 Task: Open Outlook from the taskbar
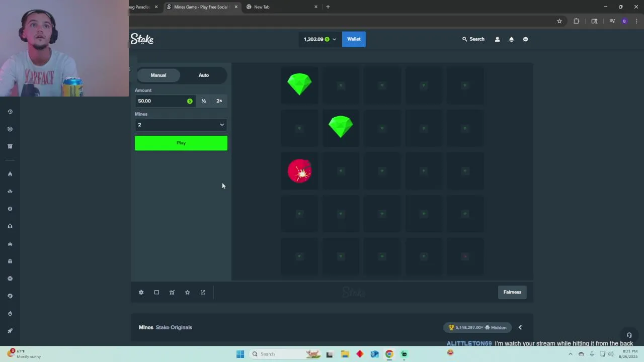374,354
